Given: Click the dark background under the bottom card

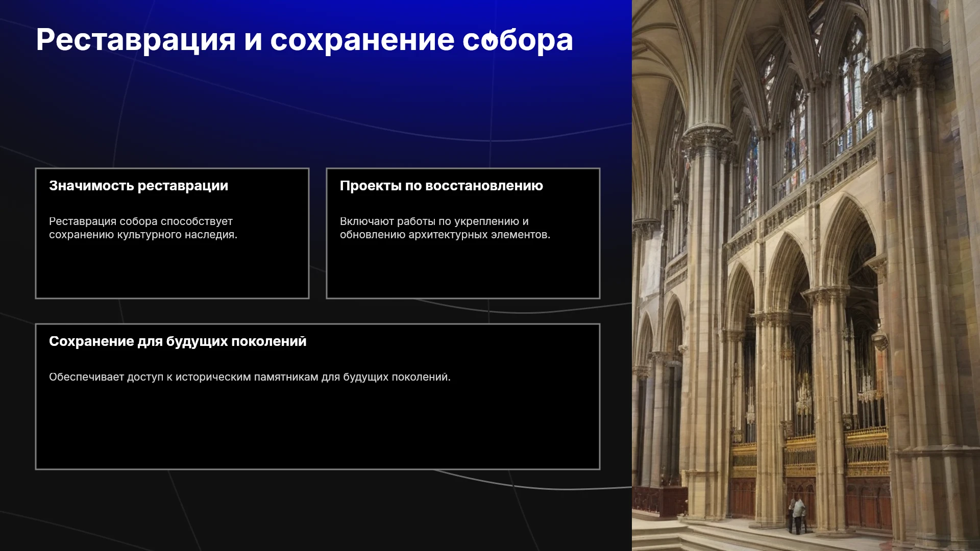Looking at the screenshot, I should click(306, 510).
